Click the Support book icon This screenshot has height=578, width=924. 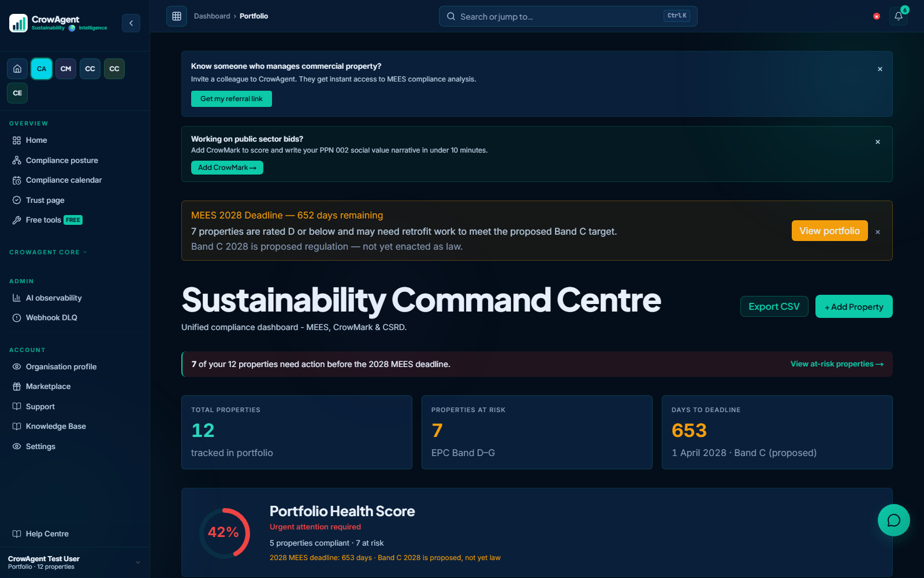pyautogui.click(x=17, y=406)
